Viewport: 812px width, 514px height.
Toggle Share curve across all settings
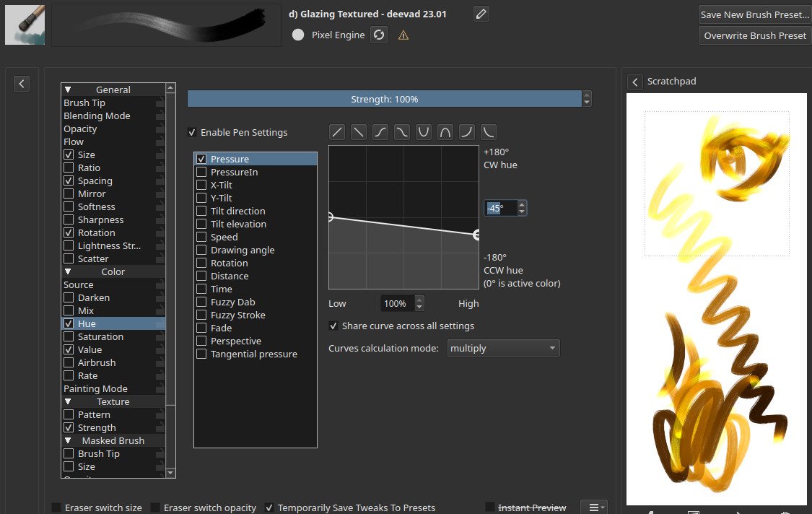tap(333, 326)
